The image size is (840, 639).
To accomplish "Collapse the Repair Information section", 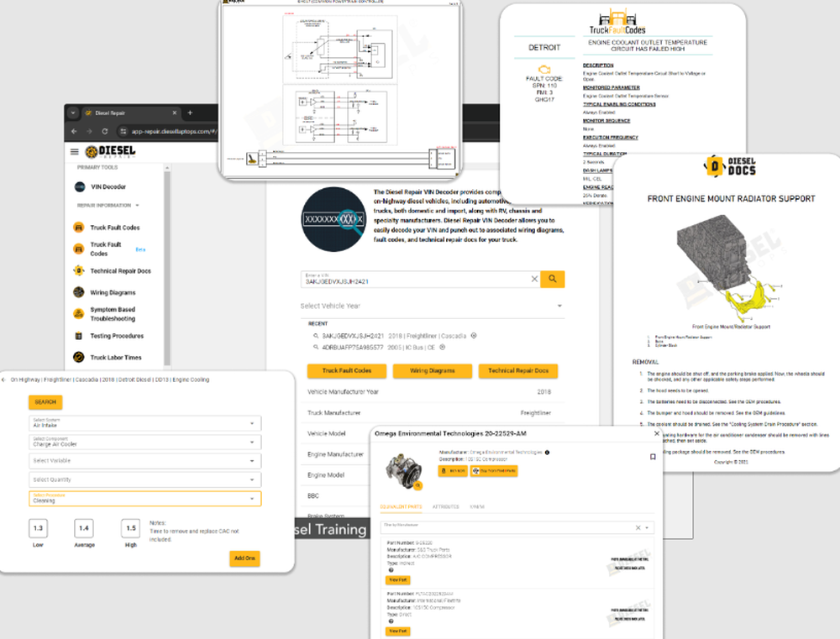I will pos(137,206).
